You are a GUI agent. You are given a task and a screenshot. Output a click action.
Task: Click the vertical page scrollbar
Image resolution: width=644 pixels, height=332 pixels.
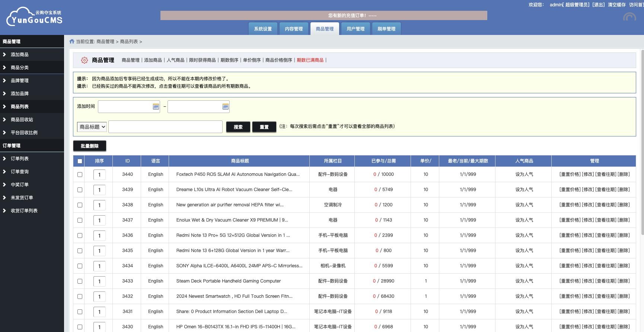[x=642, y=141]
